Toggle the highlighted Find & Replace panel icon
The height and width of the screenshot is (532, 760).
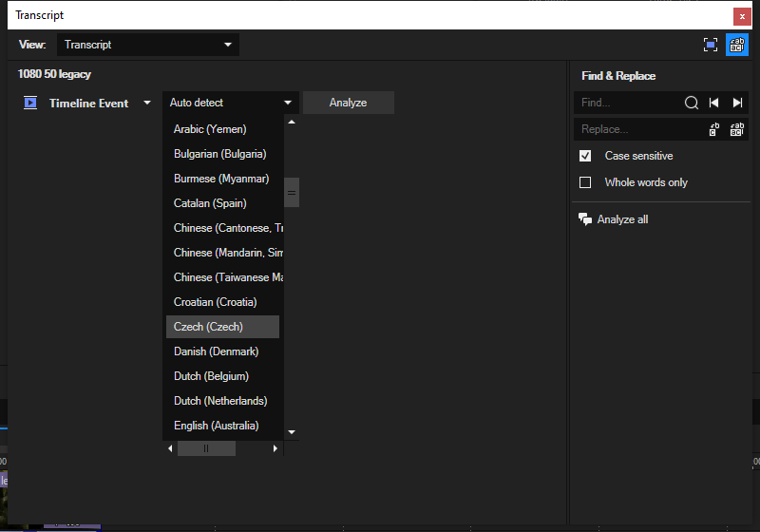click(x=737, y=45)
